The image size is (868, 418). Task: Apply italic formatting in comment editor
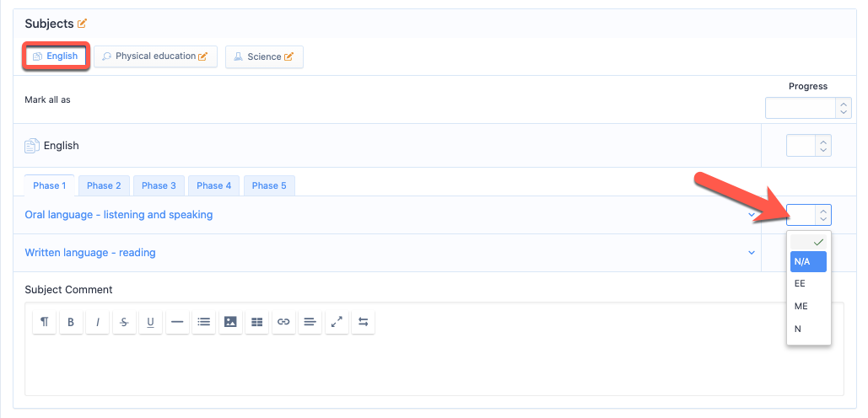tap(97, 322)
